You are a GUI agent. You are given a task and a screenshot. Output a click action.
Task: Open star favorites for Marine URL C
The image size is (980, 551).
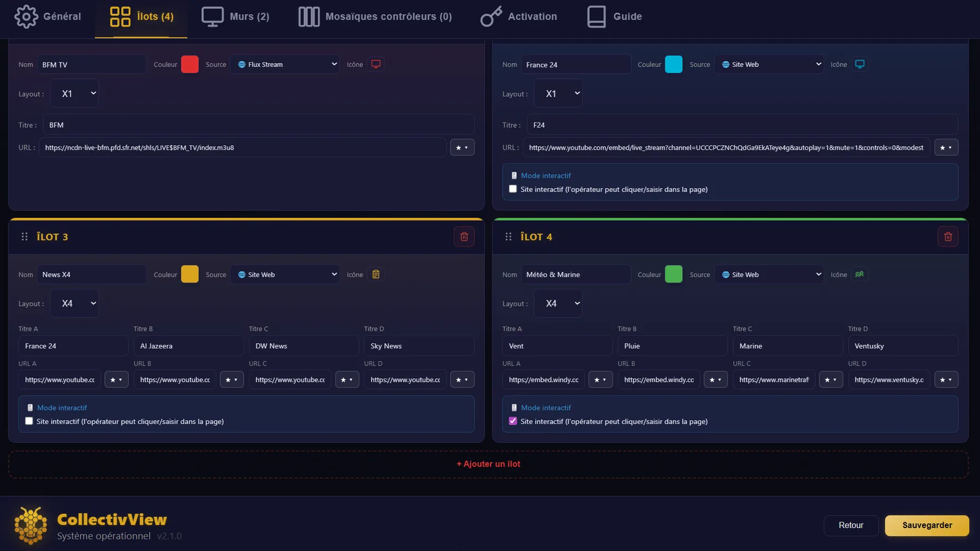pos(831,379)
